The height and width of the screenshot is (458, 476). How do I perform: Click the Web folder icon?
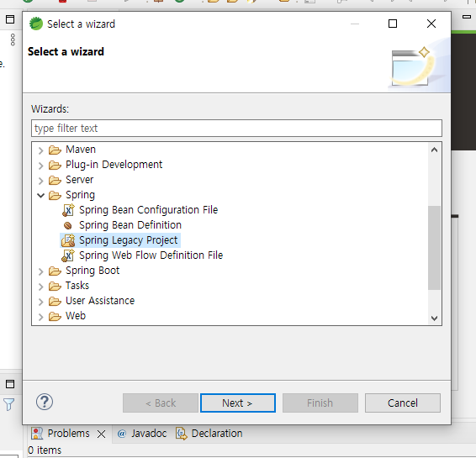pyautogui.click(x=55, y=316)
